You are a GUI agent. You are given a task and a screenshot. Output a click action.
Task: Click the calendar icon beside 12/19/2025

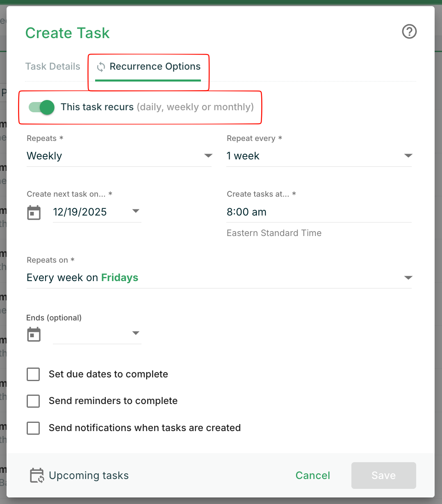coord(34,213)
